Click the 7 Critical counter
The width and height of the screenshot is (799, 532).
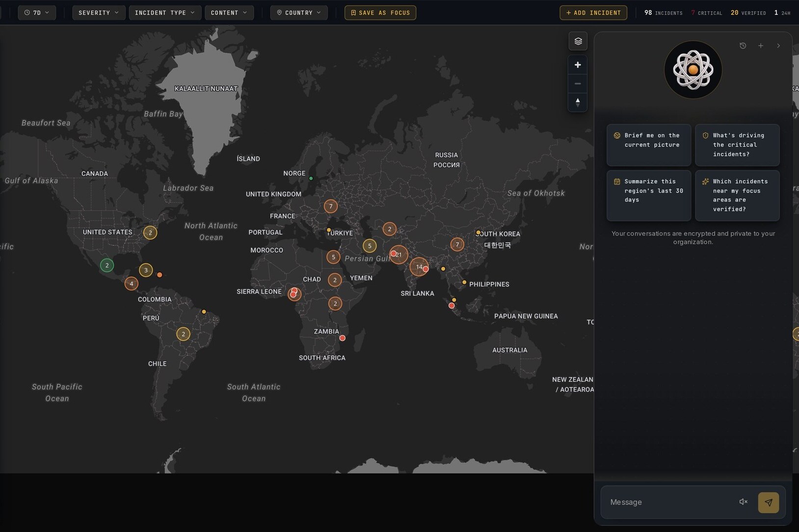[x=706, y=13]
